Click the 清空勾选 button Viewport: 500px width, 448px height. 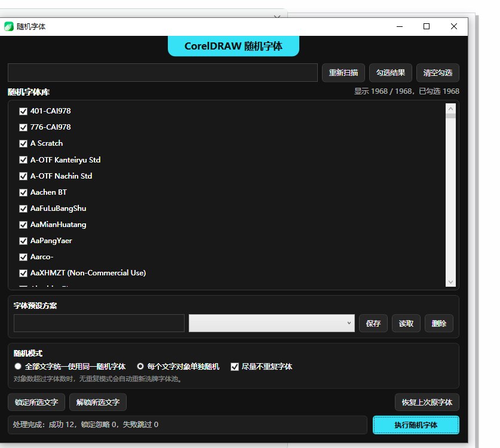(x=438, y=73)
